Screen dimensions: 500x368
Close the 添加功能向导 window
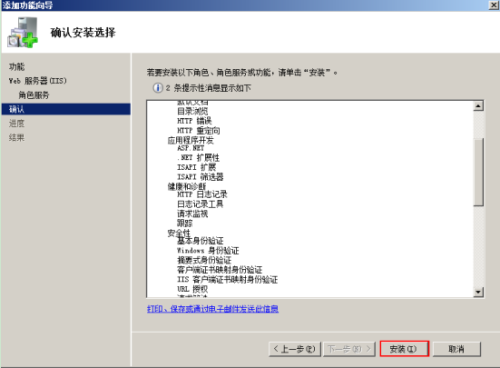pyautogui.click(x=493, y=5)
